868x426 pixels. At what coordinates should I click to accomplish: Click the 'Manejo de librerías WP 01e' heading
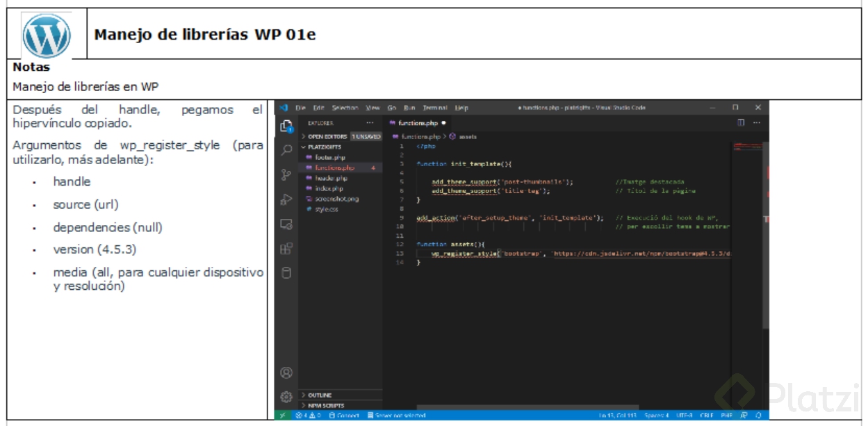205,34
